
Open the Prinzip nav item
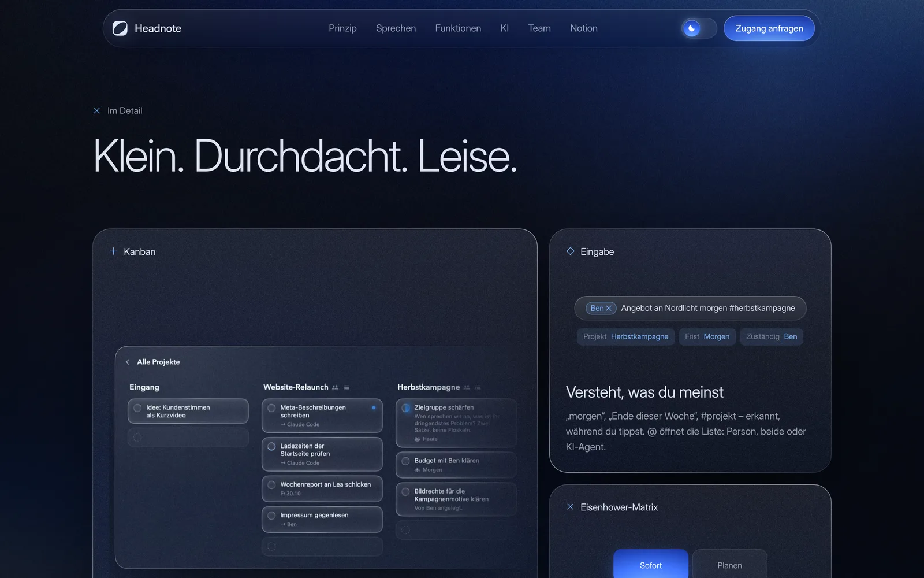[x=342, y=28]
